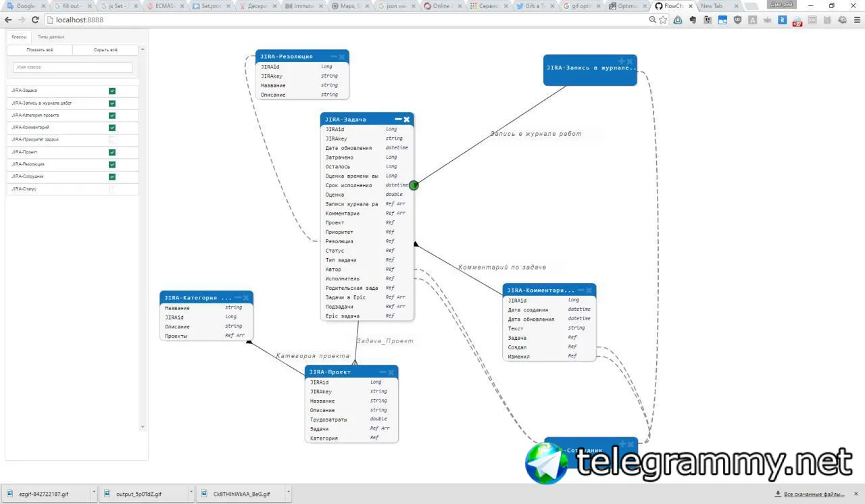
Task: Close the JIRA-Задача class node
Action: pyautogui.click(x=407, y=119)
